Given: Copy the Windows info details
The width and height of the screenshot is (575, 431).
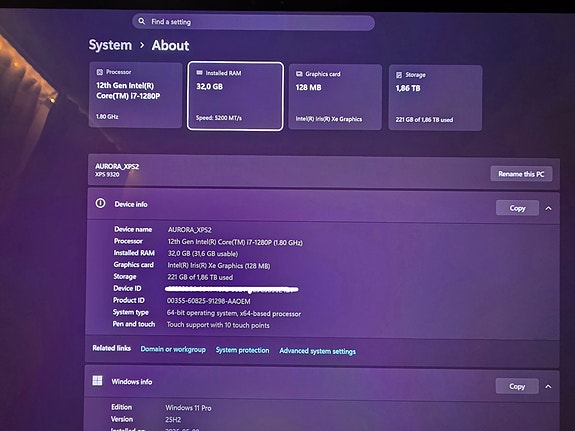Looking at the screenshot, I should point(517,386).
